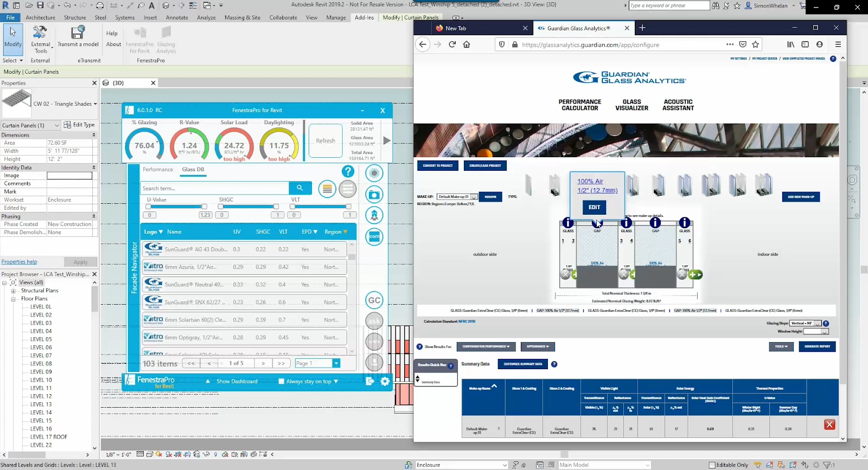Click help icon beside Glazing Slope

(x=826, y=324)
